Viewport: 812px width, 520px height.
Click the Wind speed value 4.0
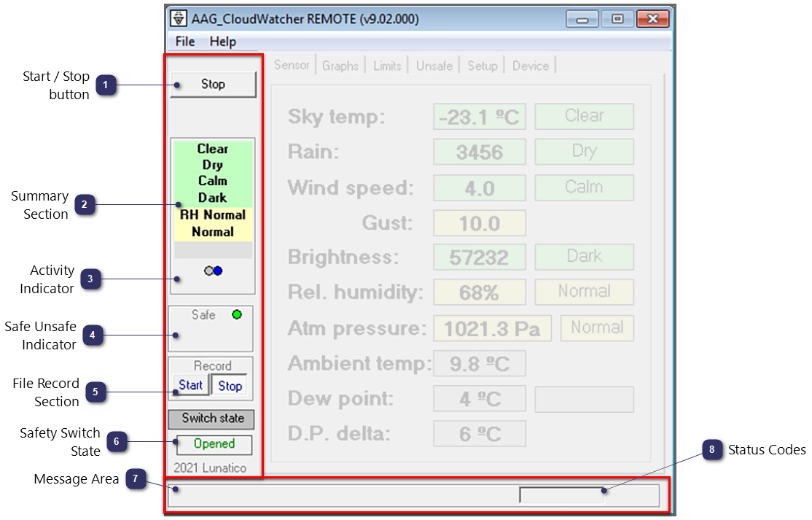(480, 187)
